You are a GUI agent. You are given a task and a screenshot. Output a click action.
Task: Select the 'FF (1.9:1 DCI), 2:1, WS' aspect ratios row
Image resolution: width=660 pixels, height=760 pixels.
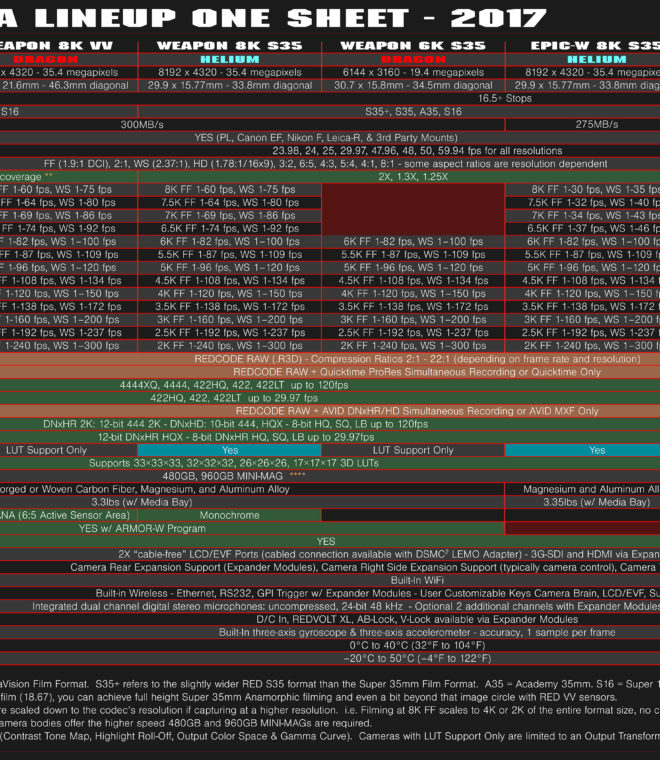330,164
